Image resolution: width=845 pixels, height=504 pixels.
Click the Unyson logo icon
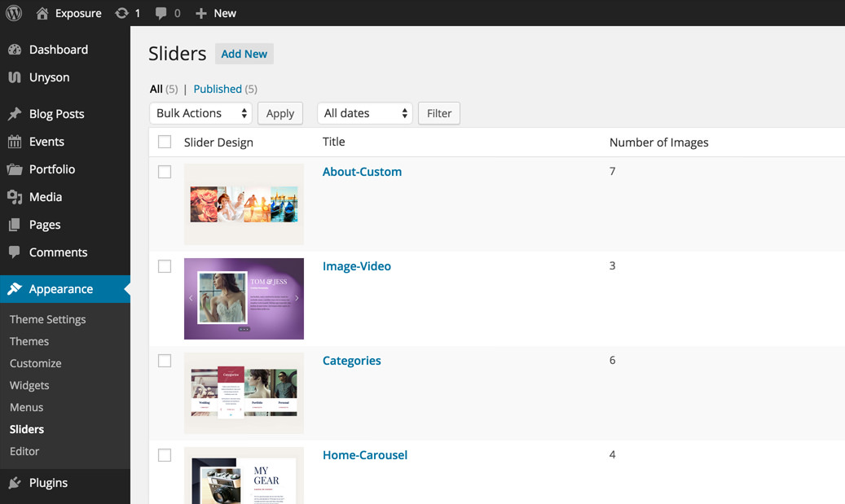tap(15, 77)
